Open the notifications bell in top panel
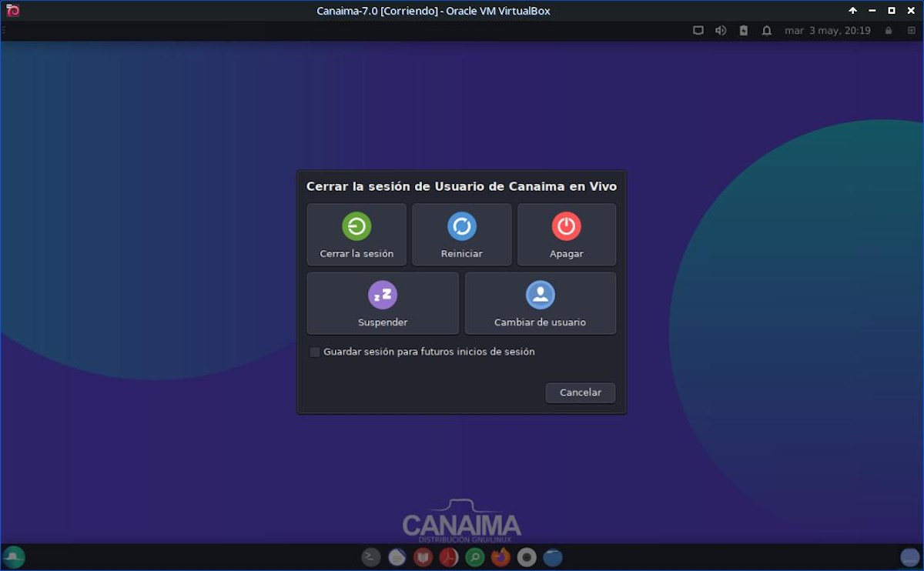The width and height of the screenshot is (924, 571). (766, 31)
